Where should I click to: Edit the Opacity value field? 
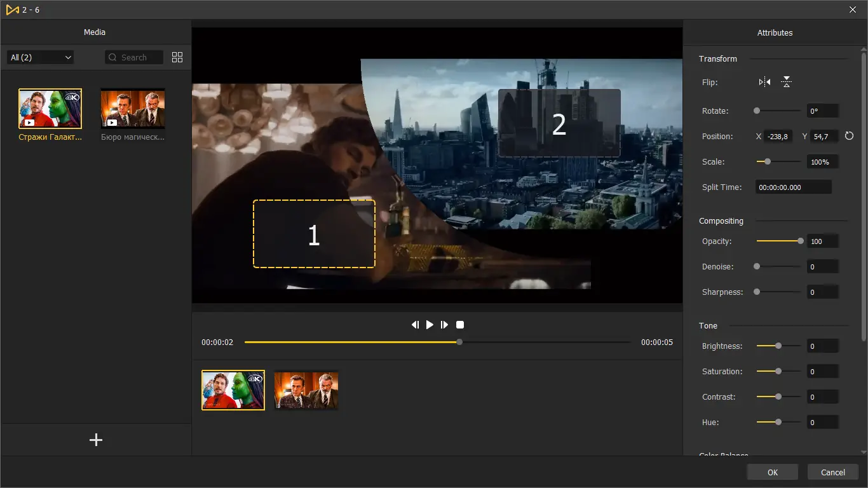click(x=823, y=241)
